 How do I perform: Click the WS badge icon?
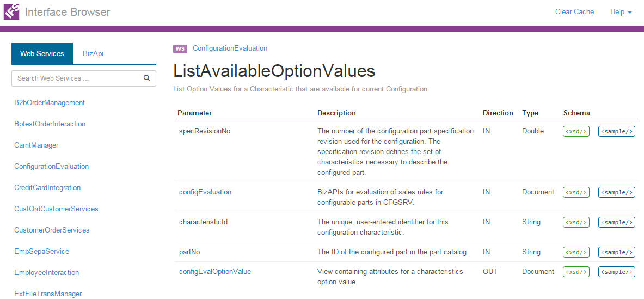coord(180,48)
